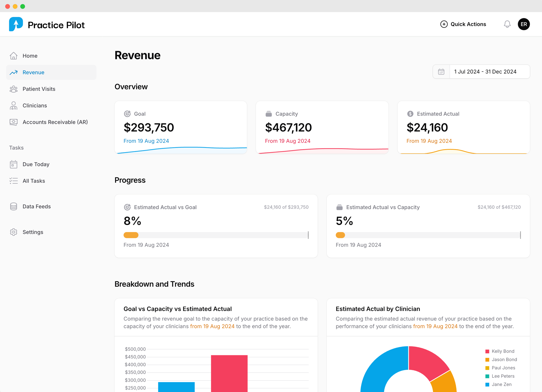542x392 pixels.
Task: Open the notifications bell
Action: (507, 24)
